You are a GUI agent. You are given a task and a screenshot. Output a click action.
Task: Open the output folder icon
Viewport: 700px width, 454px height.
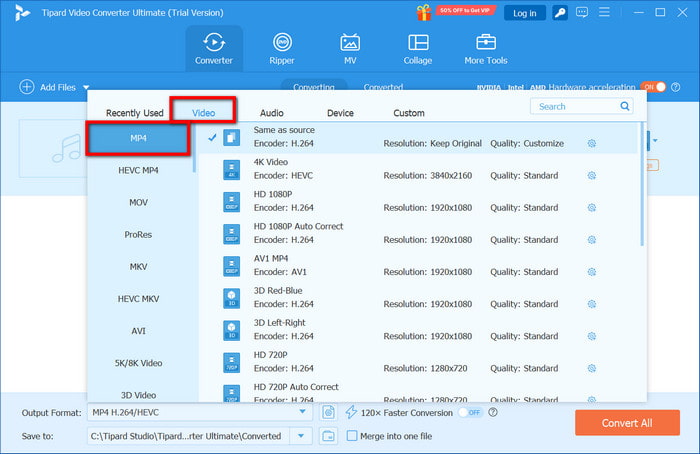pos(329,436)
